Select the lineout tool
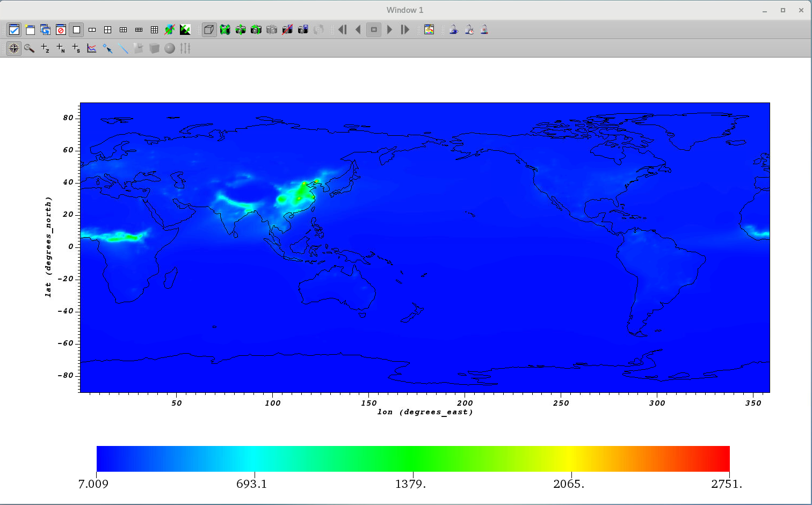This screenshot has width=812, height=505. 92,48
